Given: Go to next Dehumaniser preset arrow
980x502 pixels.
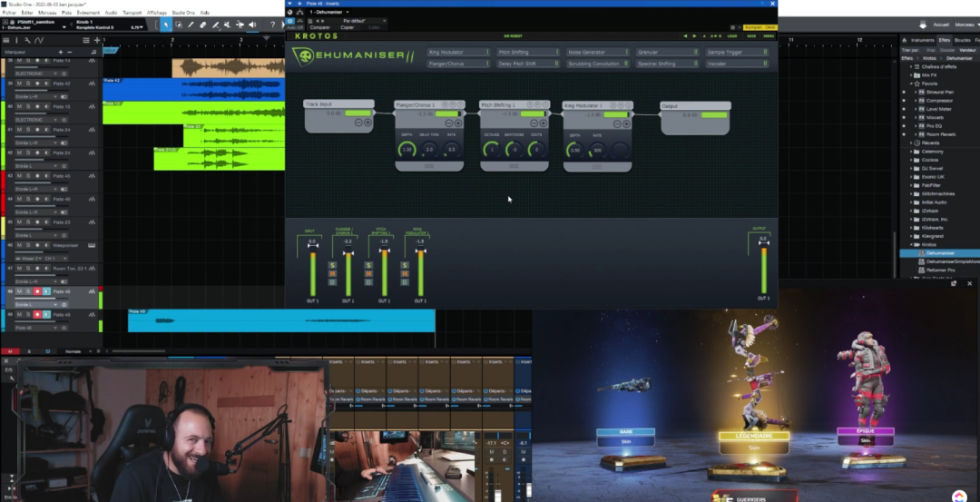Looking at the screenshot, I should (694, 35).
